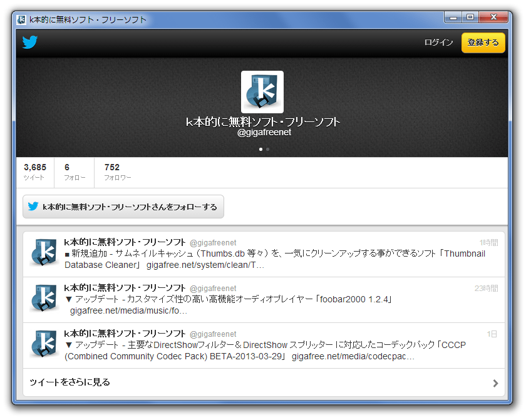526x420 pixels.
Task: Click avatar of the CCCP codec pack tweet
Action: pos(44,344)
